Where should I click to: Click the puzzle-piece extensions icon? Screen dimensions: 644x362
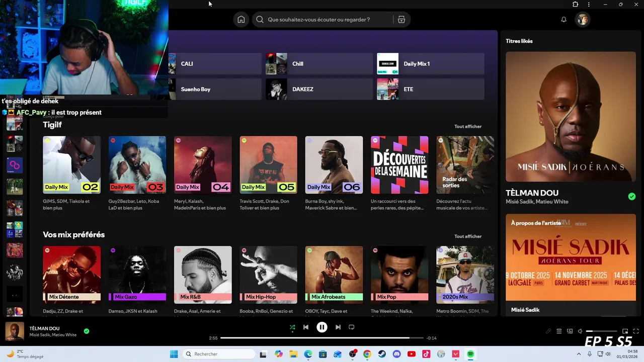575,4
